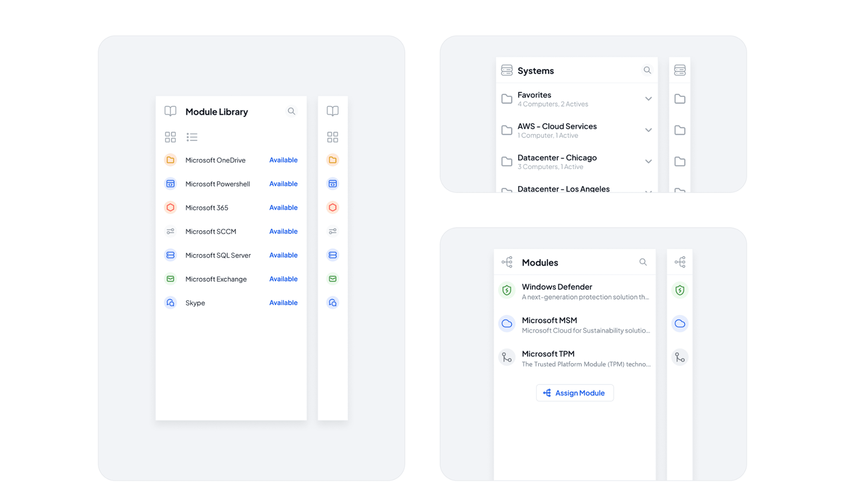Click SQL Server icon in collapsed library panel
This screenshot has width=868, height=488.
[333, 255]
